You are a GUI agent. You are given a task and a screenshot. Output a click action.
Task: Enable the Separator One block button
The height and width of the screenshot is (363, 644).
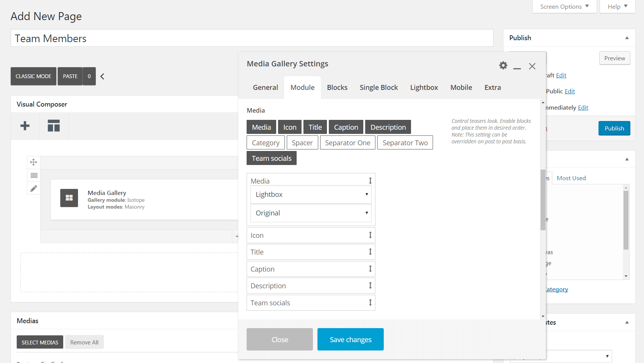348,143
